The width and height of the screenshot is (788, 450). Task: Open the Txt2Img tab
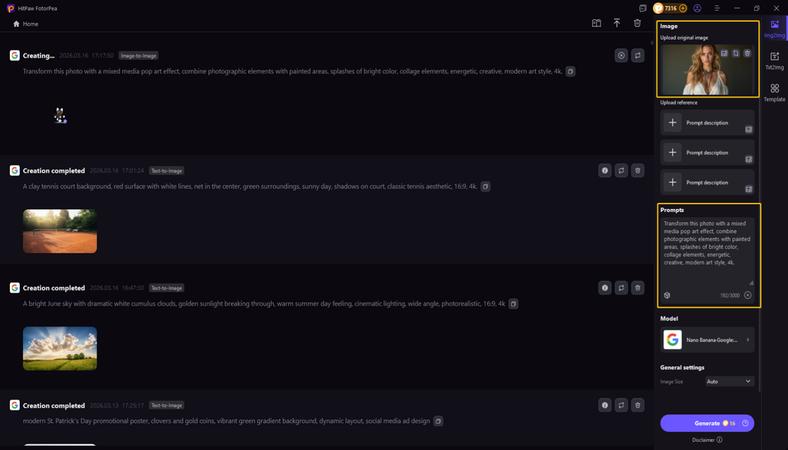pyautogui.click(x=774, y=61)
